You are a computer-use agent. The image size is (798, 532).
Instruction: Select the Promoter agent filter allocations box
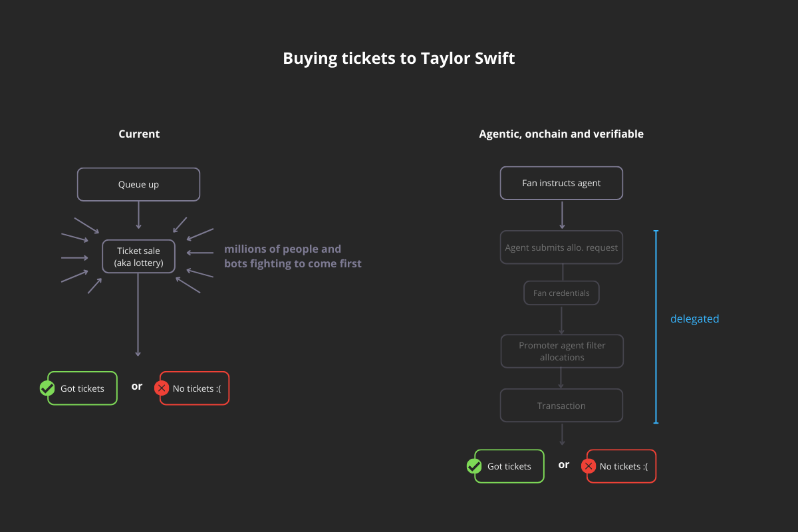pos(561,351)
